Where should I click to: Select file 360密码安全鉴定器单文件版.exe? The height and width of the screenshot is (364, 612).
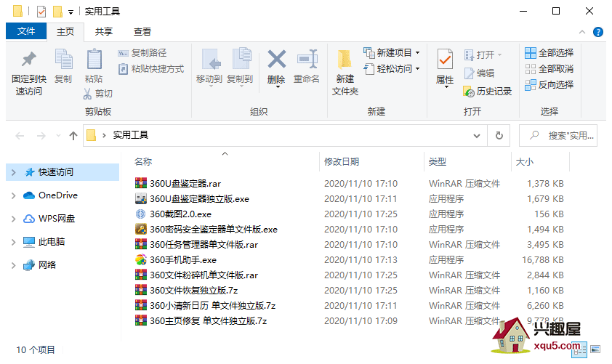pos(214,229)
